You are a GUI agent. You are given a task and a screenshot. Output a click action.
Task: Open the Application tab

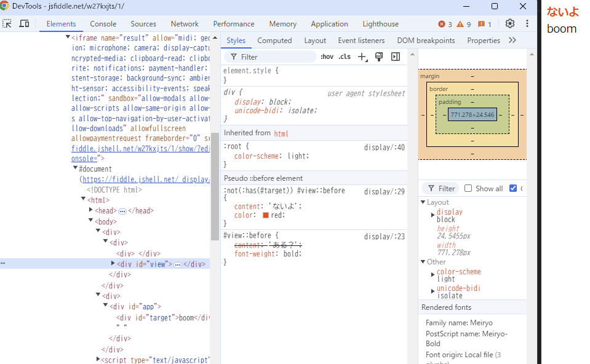(x=329, y=24)
